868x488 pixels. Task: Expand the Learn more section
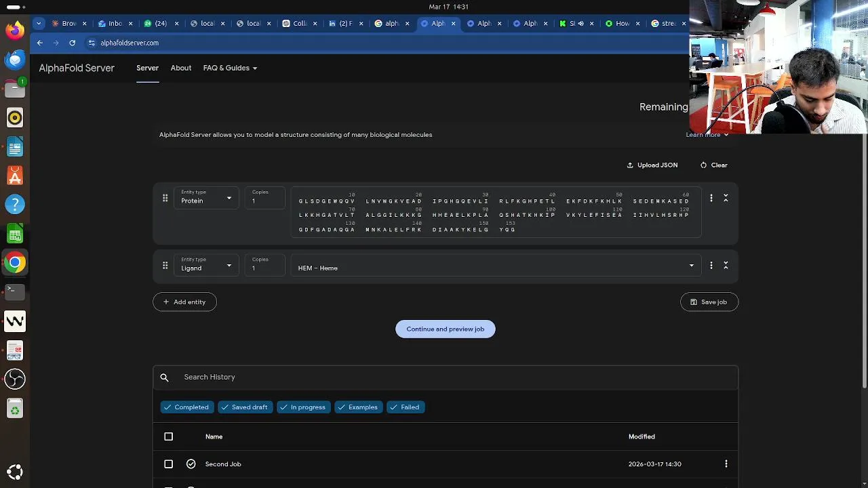click(x=707, y=135)
